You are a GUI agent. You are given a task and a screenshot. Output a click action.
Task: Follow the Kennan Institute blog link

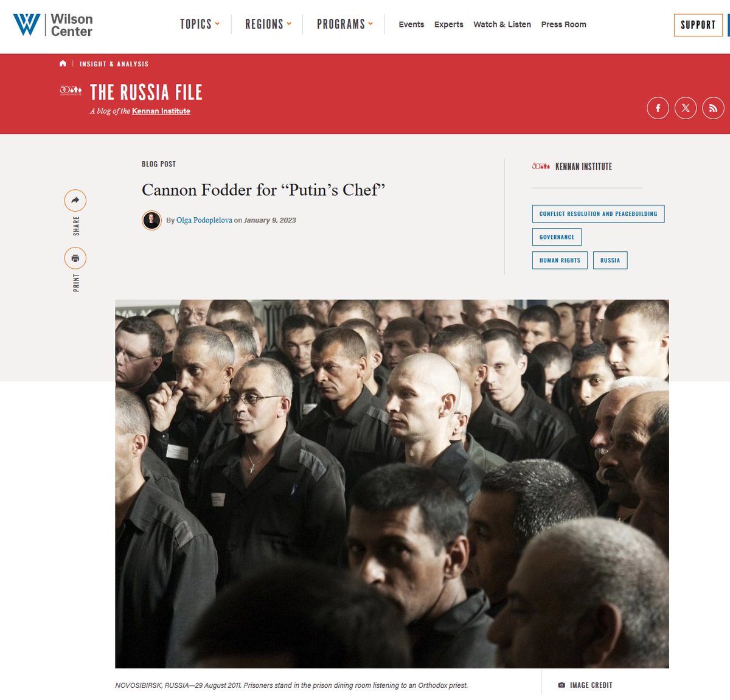coord(161,111)
